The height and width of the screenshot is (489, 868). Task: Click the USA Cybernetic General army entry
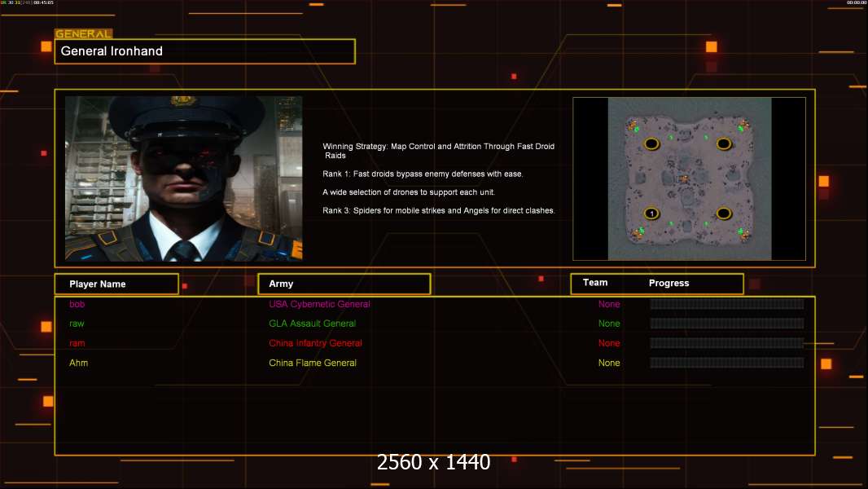319,304
